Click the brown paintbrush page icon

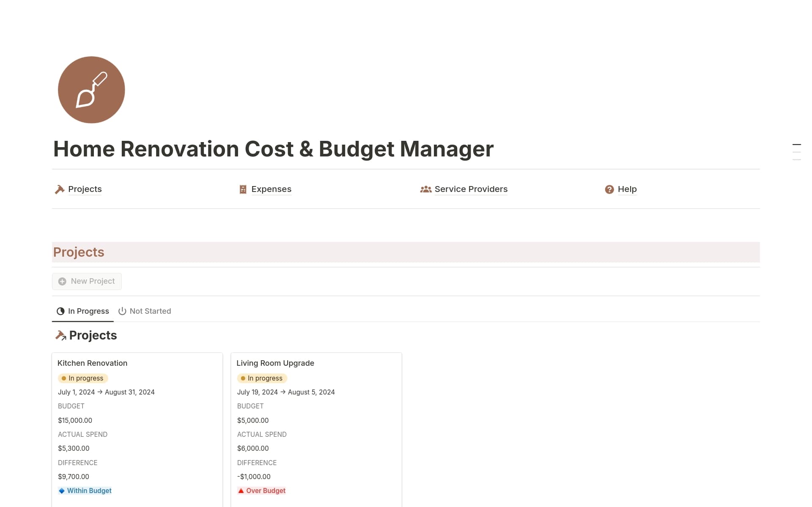91,90
